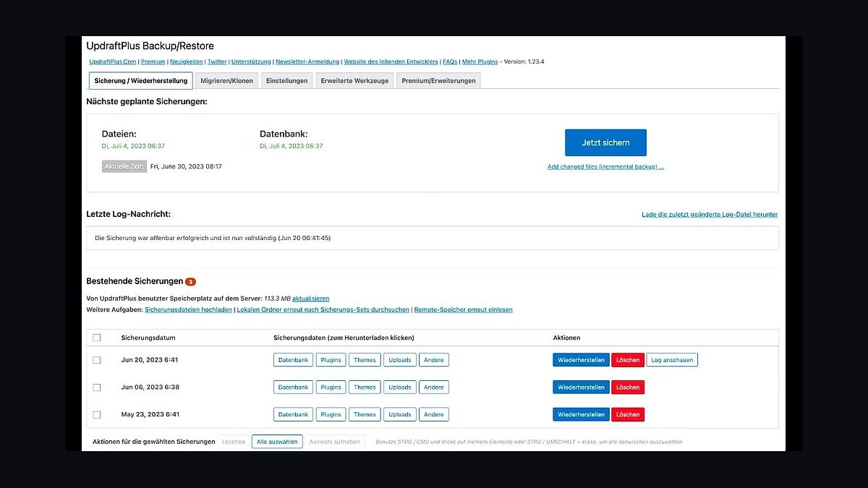The image size is (868, 488).
Task: Open the Neuigkeiten link
Action: click(186, 61)
